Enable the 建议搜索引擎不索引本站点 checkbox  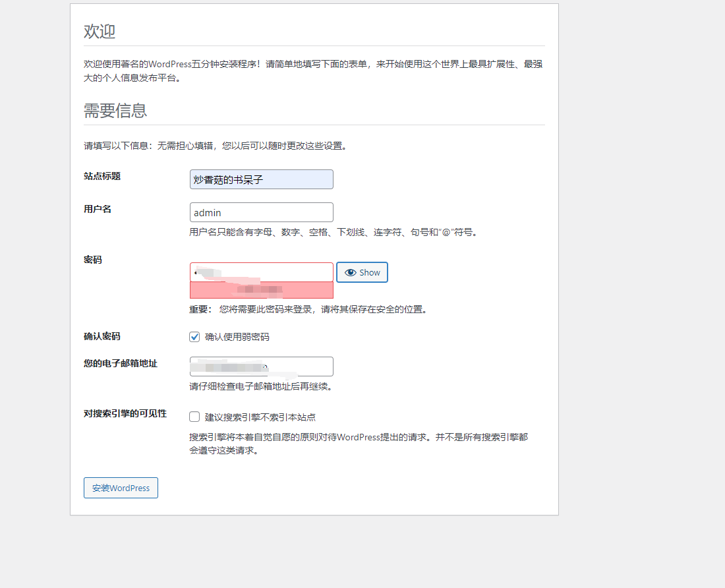(194, 417)
